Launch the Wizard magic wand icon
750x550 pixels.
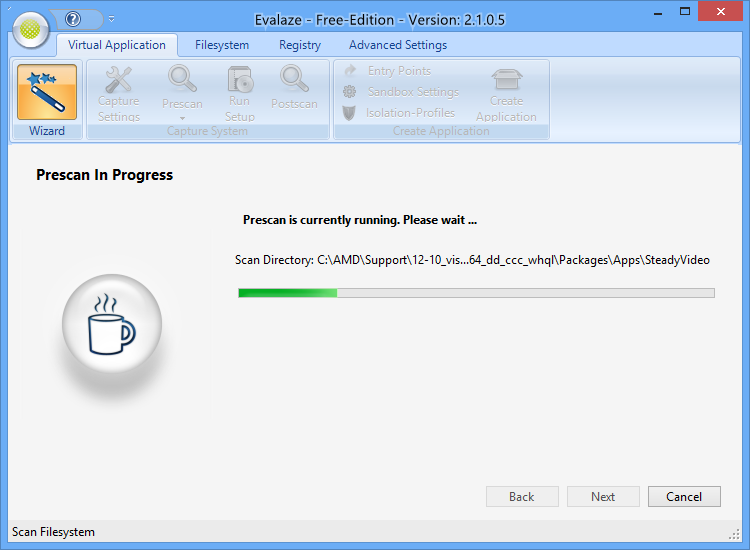point(47,92)
